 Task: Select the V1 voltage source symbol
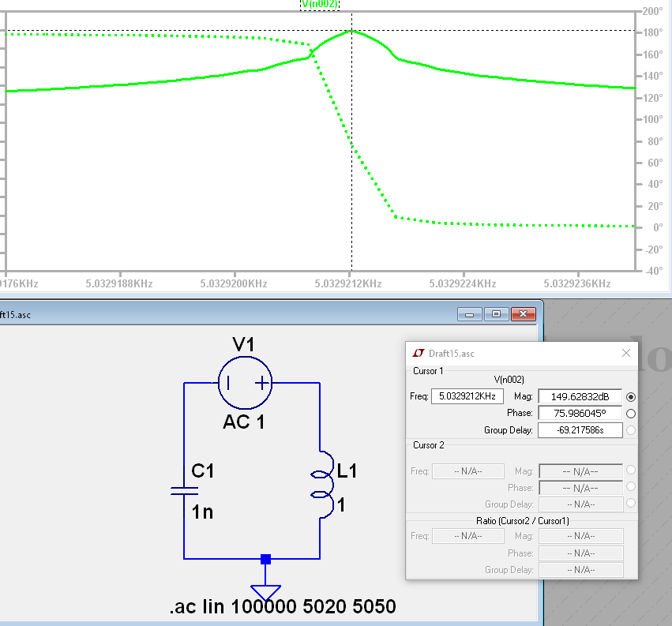[x=245, y=383]
